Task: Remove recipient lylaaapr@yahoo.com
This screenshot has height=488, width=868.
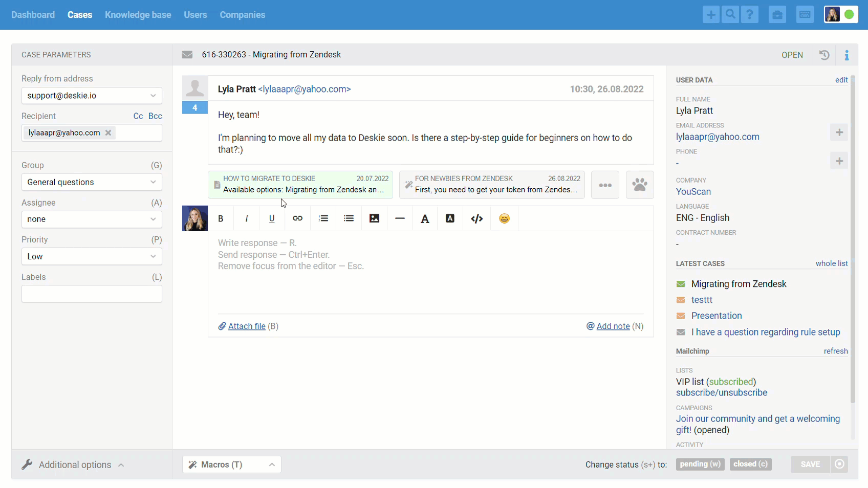Action: 108,132
